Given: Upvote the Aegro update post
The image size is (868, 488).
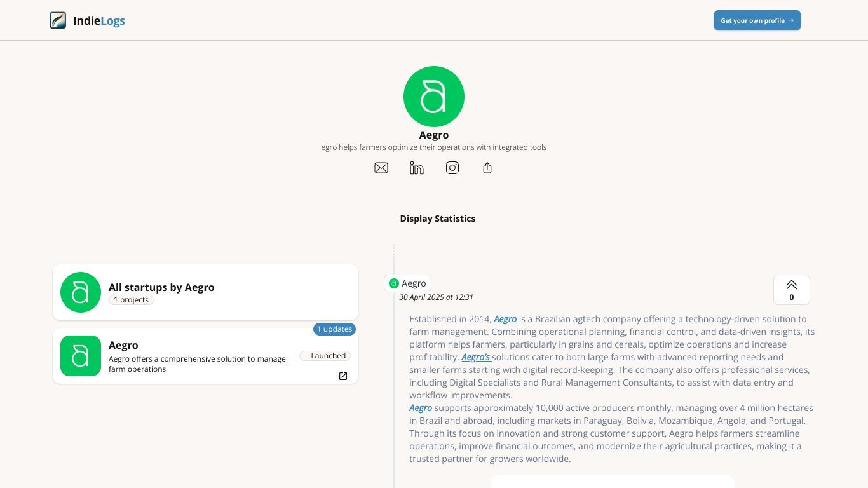Looking at the screenshot, I should [792, 290].
